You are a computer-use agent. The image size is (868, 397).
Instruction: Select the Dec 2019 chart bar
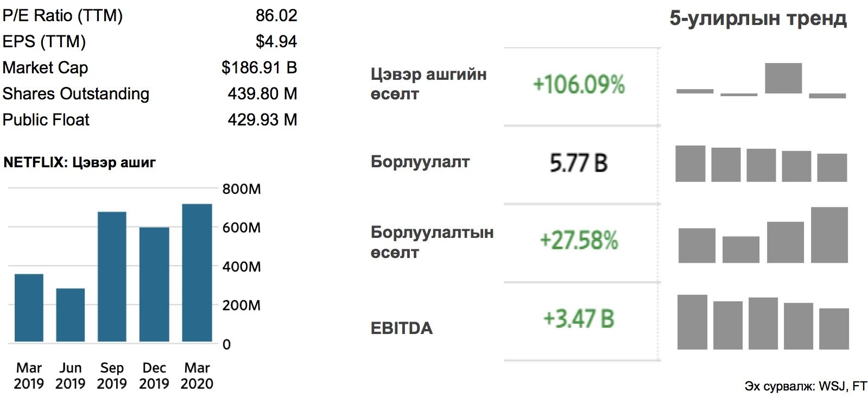point(154,284)
